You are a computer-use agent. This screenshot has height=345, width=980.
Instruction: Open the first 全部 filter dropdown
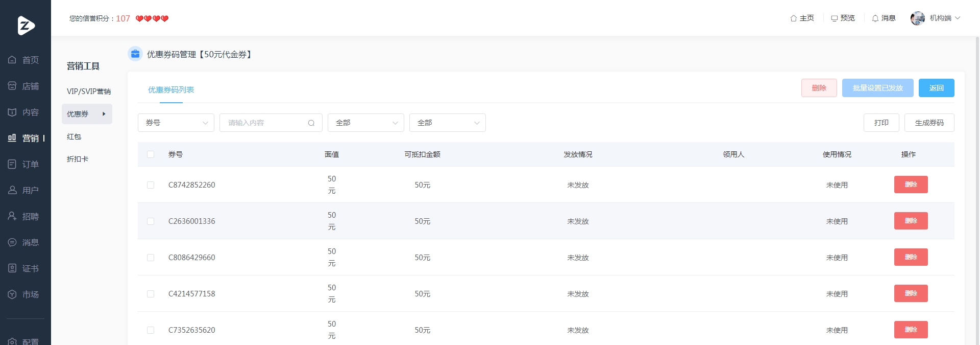click(366, 123)
